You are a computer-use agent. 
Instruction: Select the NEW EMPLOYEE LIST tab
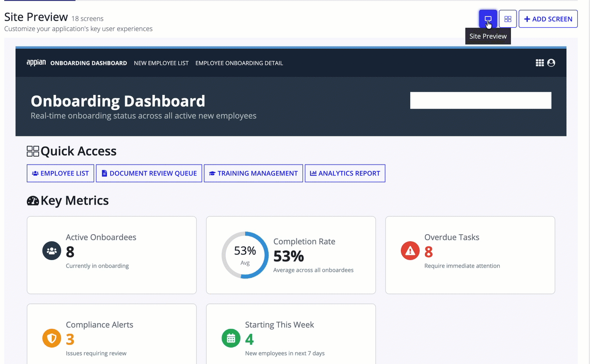(161, 63)
